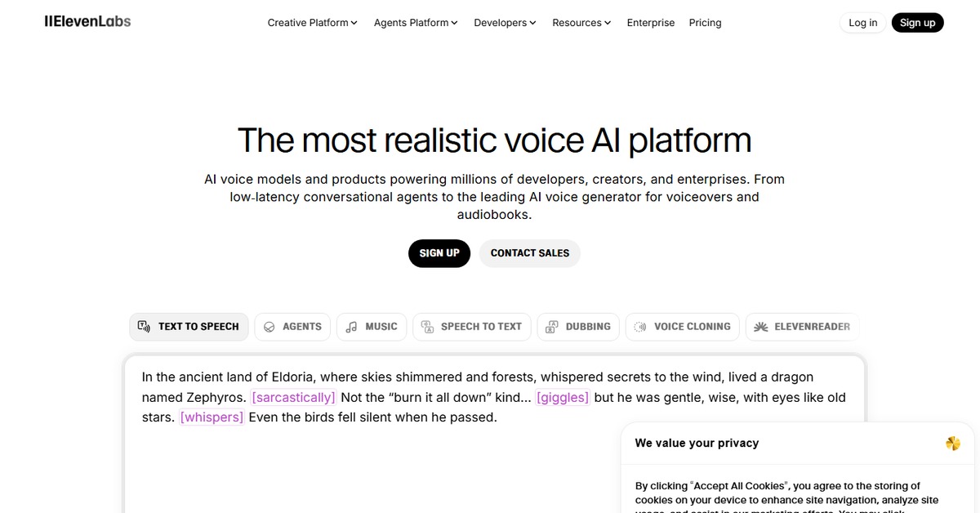Click the Voice Cloning waveform icon
The width and height of the screenshot is (980, 513).
(x=640, y=327)
